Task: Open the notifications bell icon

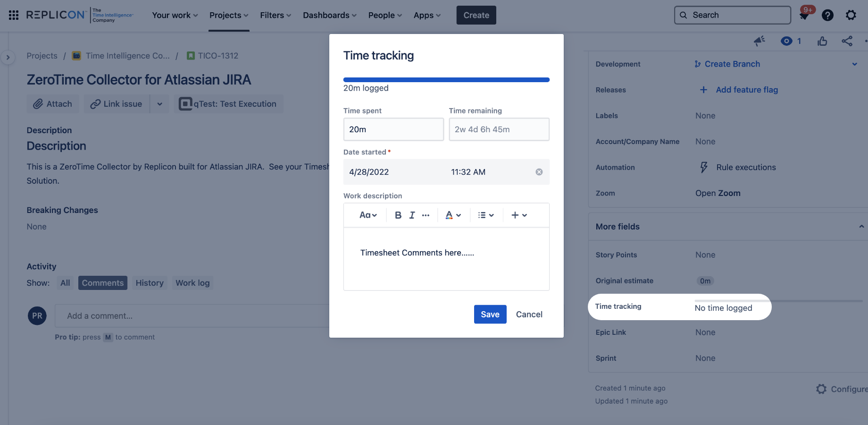Action: pos(804,16)
